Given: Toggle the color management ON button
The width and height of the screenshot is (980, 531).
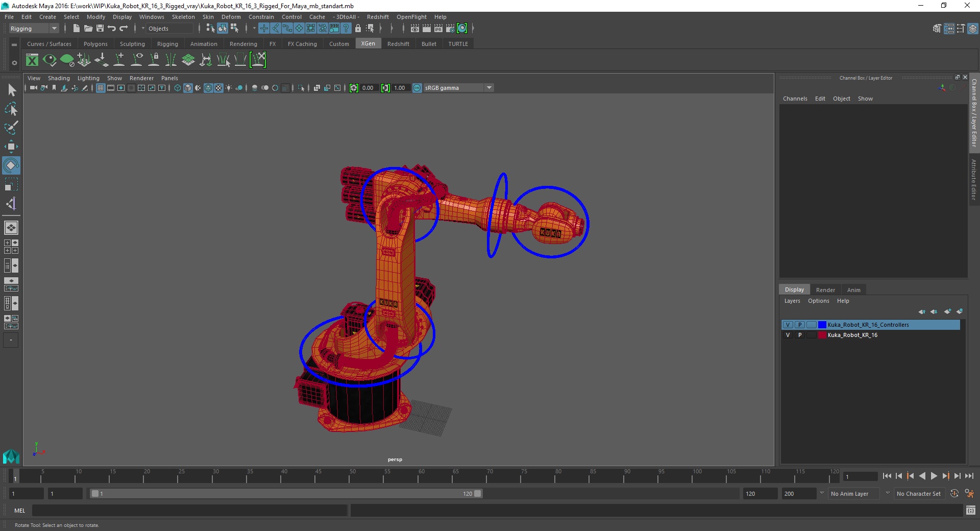Looking at the screenshot, I should tap(417, 88).
